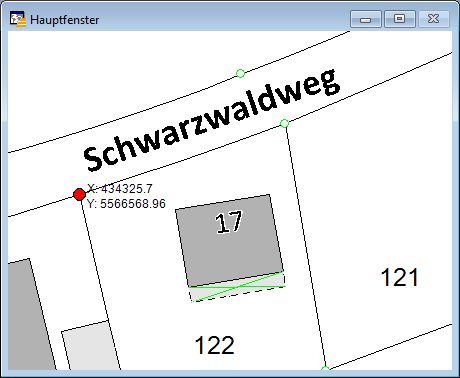
Task: Click parcel label 122
Action: (x=214, y=345)
